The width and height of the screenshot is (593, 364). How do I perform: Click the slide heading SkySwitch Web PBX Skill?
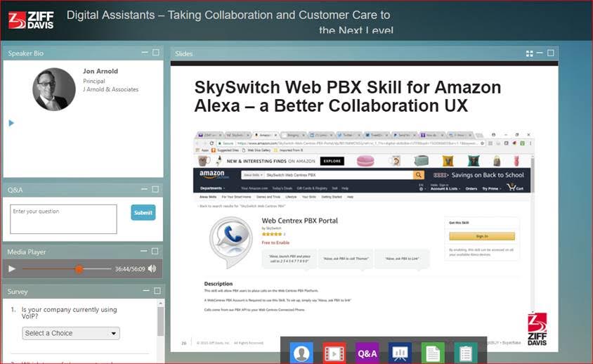click(x=347, y=96)
